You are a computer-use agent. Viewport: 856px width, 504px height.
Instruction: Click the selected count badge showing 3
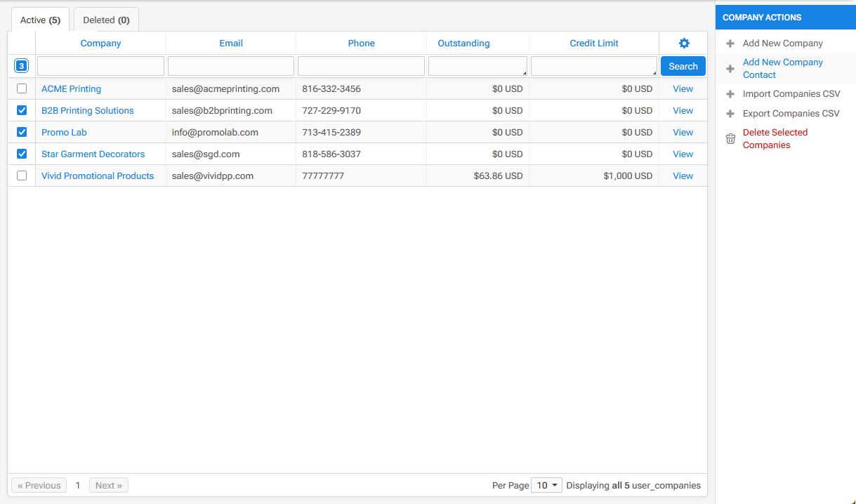(22, 66)
